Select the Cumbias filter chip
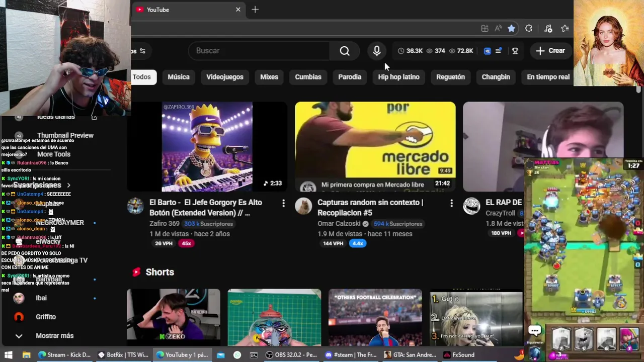The height and width of the screenshot is (362, 644). click(308, 77)
